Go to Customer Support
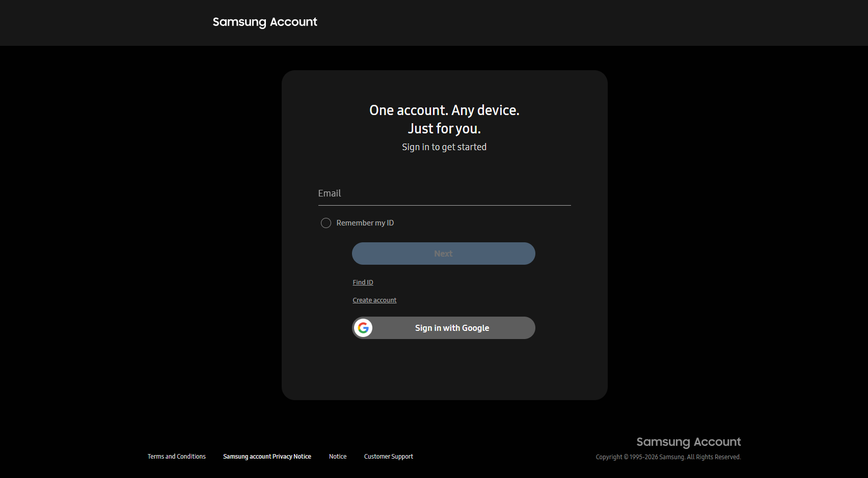This screenshot has width=868, height=478. 388,456
